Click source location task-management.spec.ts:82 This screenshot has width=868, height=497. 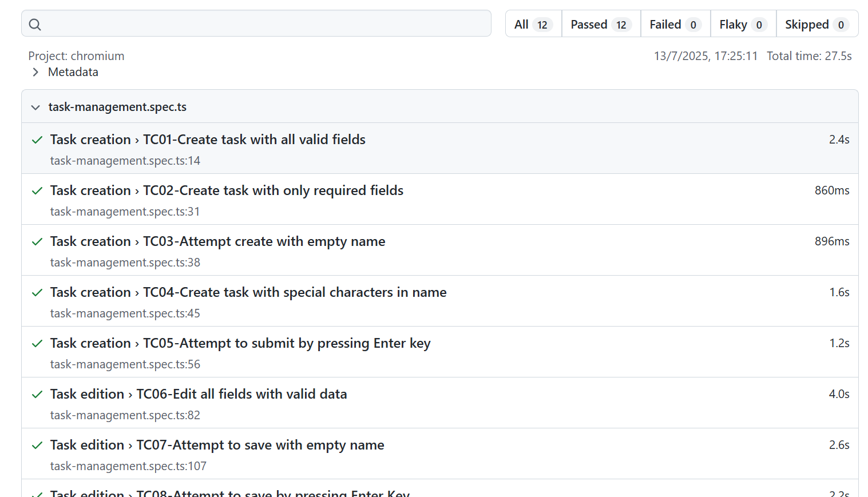point(125,415)
